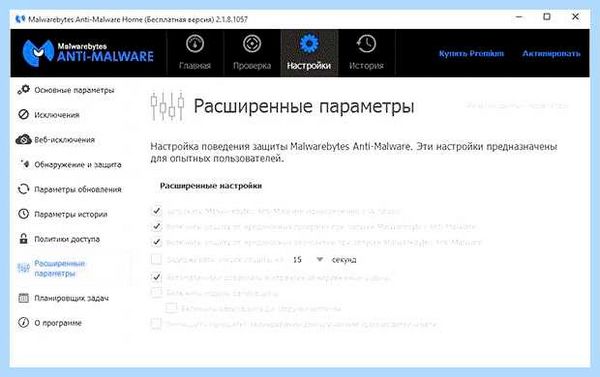Click the секунд label after the dropdown
This screenshot has height=377, width=600.
tap(344, 260)
